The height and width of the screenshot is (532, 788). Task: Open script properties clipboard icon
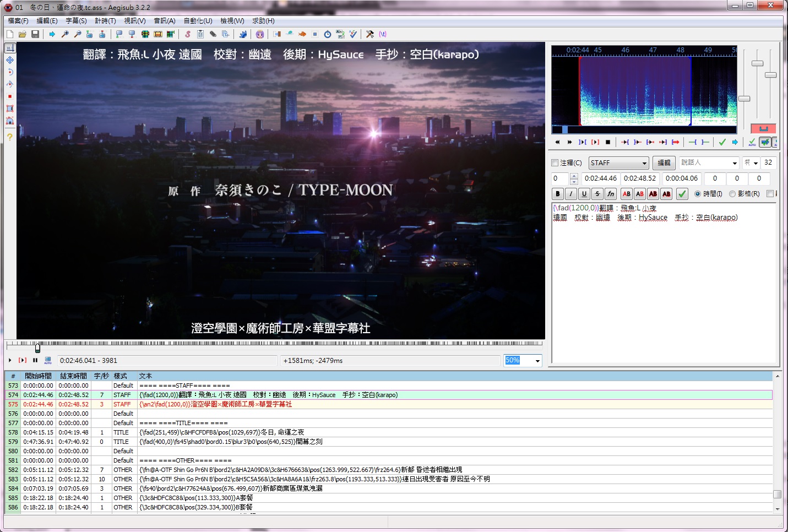pos(200,34)
